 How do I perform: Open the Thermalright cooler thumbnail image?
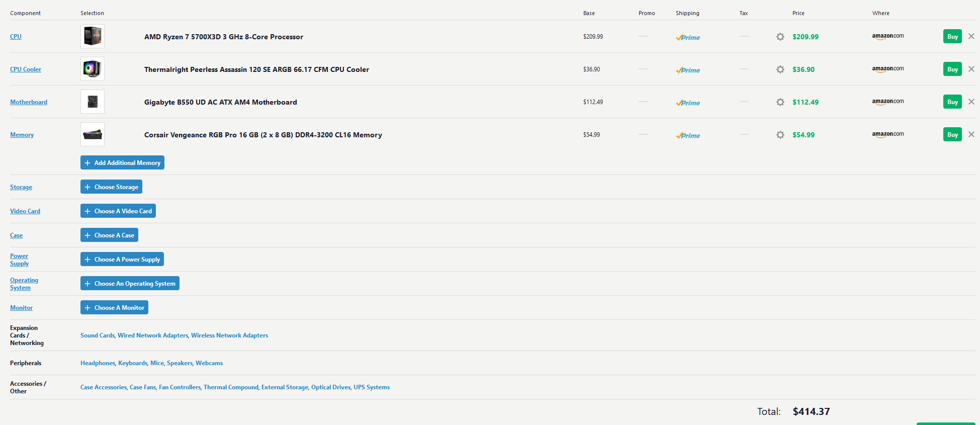[x=93, y=69]
